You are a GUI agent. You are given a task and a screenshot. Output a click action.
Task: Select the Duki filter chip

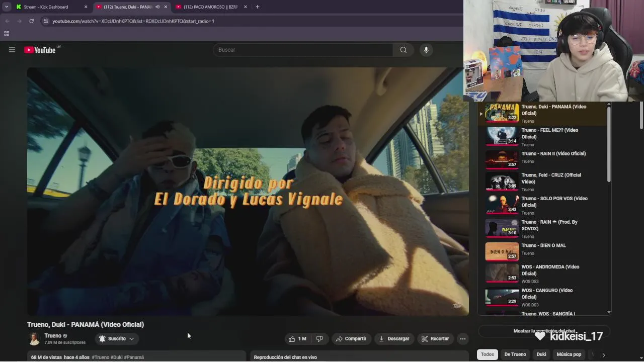point(541,354)
